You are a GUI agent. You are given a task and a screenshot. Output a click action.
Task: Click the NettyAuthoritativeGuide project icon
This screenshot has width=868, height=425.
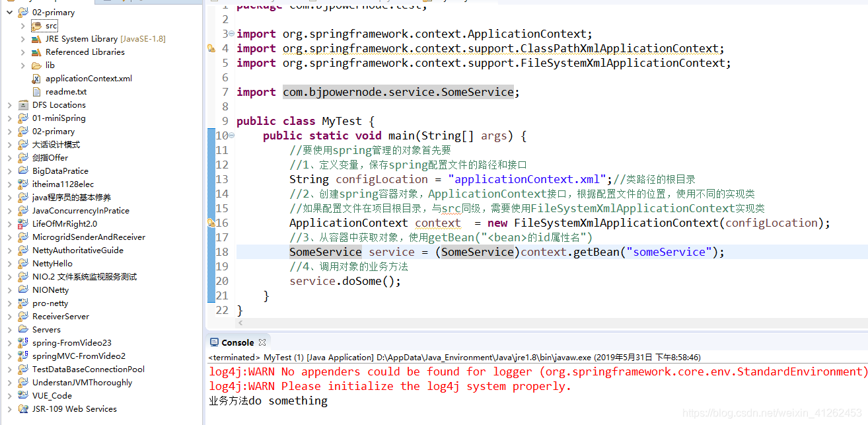pyautogui.click(x=23, y=251)
